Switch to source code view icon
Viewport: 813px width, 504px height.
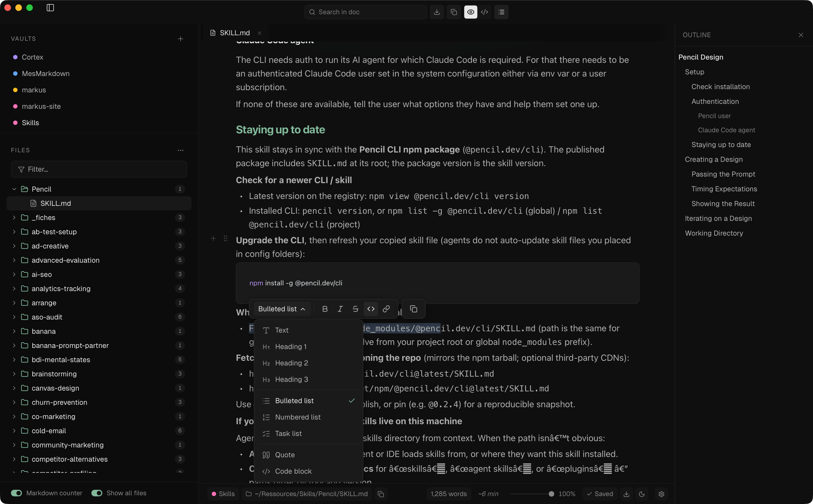pyautogui.click(x=485, y=12)
